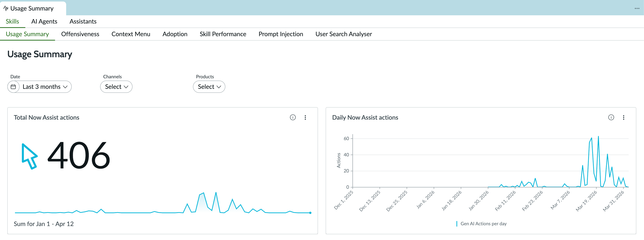Click the Jan 18, 2026 axis label
The width and height of the screenshot is (644, 240).
click(x=451, y=201)
